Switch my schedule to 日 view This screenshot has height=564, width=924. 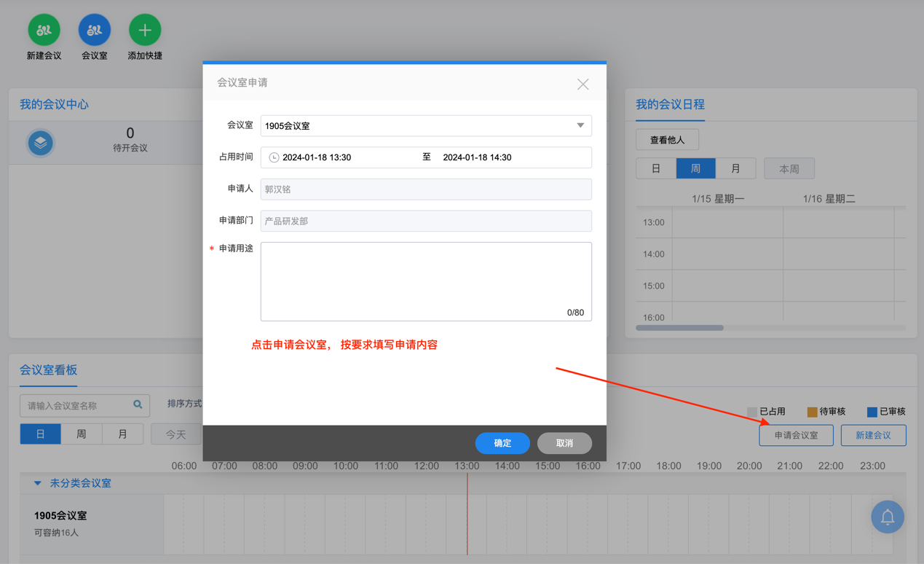click(x=656, y=169)
